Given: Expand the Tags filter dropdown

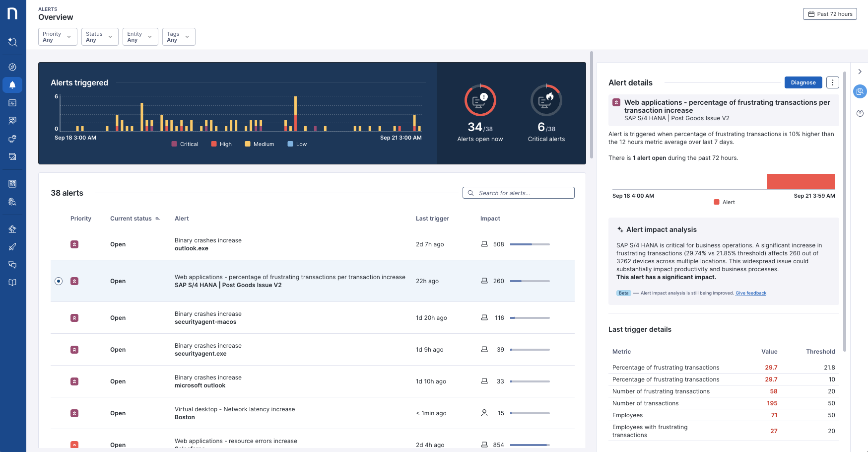Looking at the screenshot, I should tap(178, 37).
